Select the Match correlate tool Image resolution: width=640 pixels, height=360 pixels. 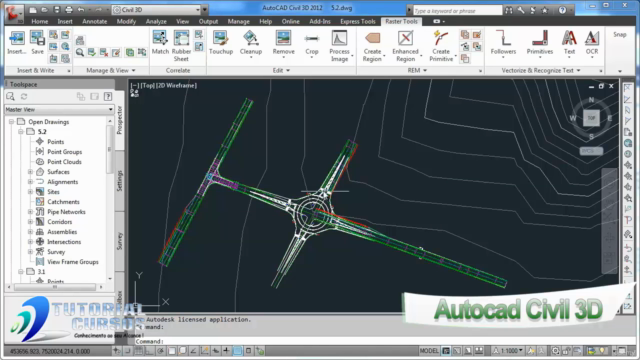point(160,42)
